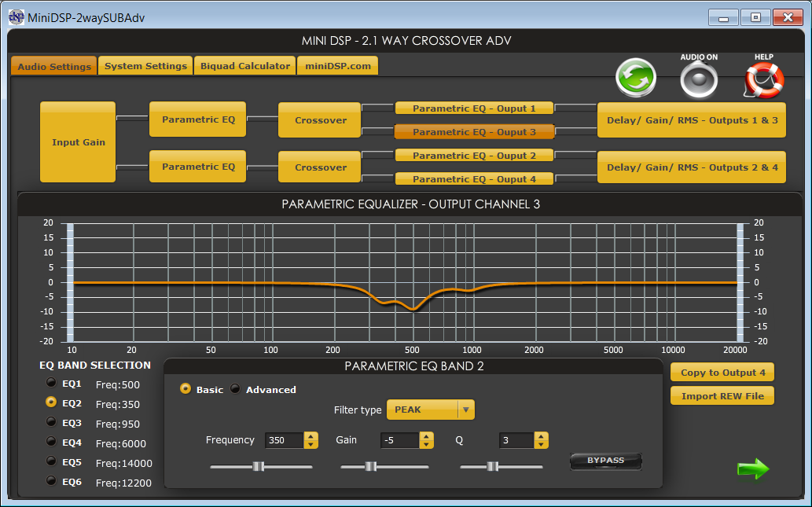The height and width of the screenshot is (507, 812).
Task: Click the Frequency slider handle
Action: pyautogui.click(x=259, y=467)
